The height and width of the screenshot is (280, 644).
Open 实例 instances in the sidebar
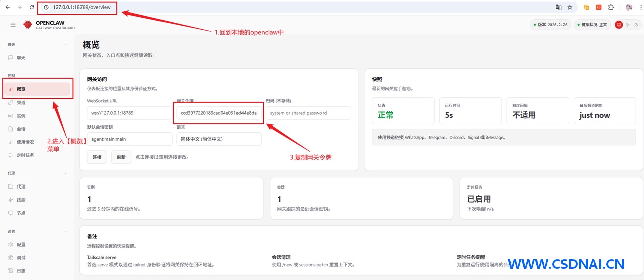pyautogui.click(x=38, y=116)
